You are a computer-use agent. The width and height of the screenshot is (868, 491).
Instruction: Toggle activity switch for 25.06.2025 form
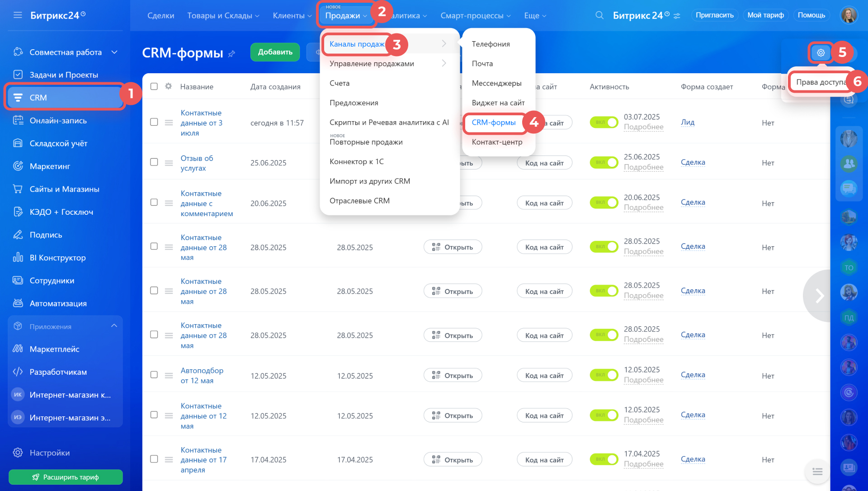tap(604, 162)
